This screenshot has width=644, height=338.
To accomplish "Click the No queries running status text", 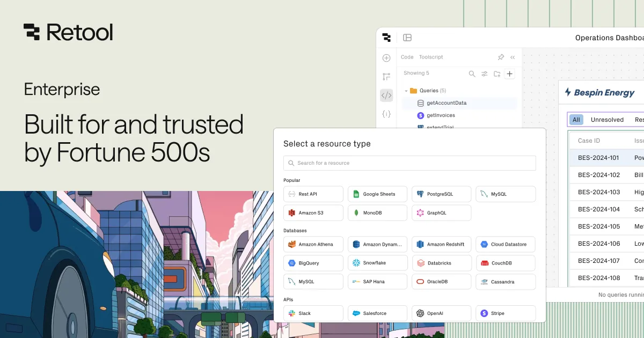I will (x=621, y=295).
